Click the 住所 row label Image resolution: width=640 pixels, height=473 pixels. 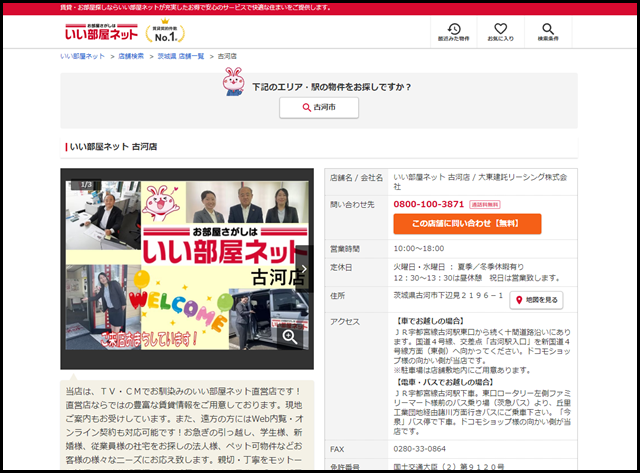338,296
